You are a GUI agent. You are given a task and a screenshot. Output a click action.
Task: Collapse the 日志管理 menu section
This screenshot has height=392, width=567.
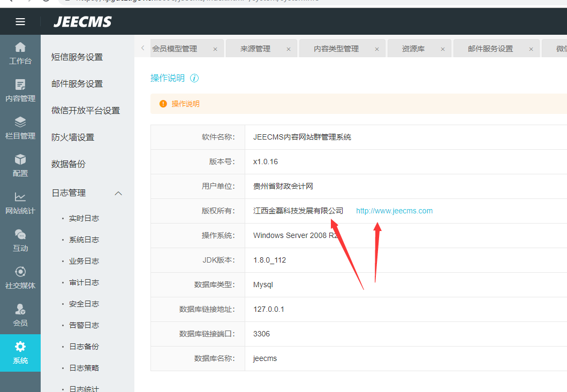(x=119, y=193)
